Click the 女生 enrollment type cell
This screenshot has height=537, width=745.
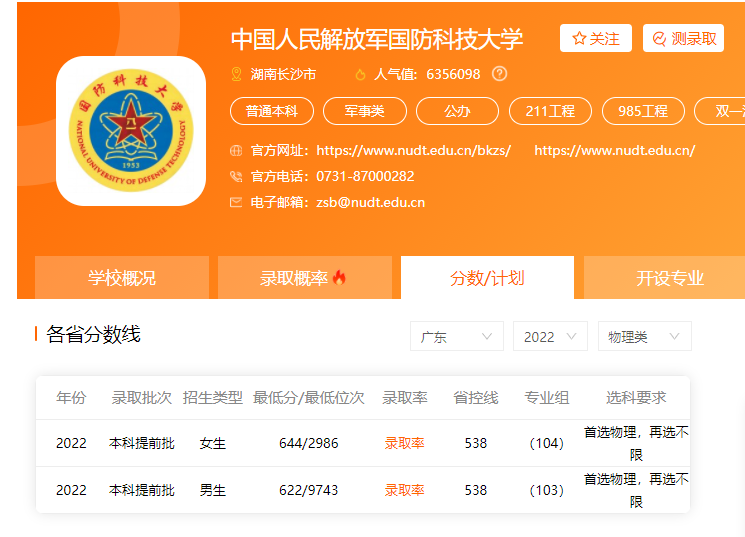coord(212,443)
